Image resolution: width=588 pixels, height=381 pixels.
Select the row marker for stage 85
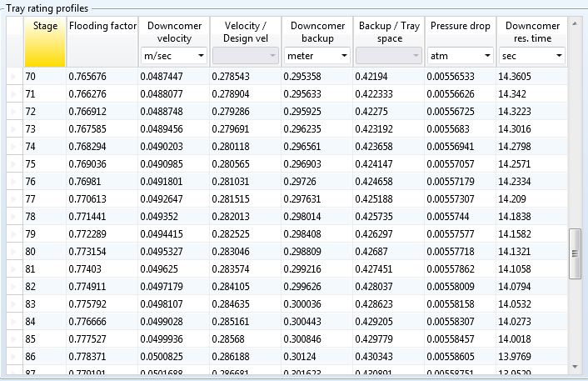point(12,338)
